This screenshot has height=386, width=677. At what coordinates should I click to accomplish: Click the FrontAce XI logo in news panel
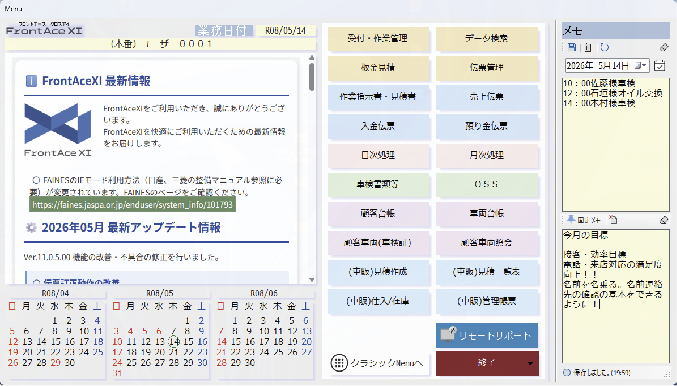coord(57,130)
